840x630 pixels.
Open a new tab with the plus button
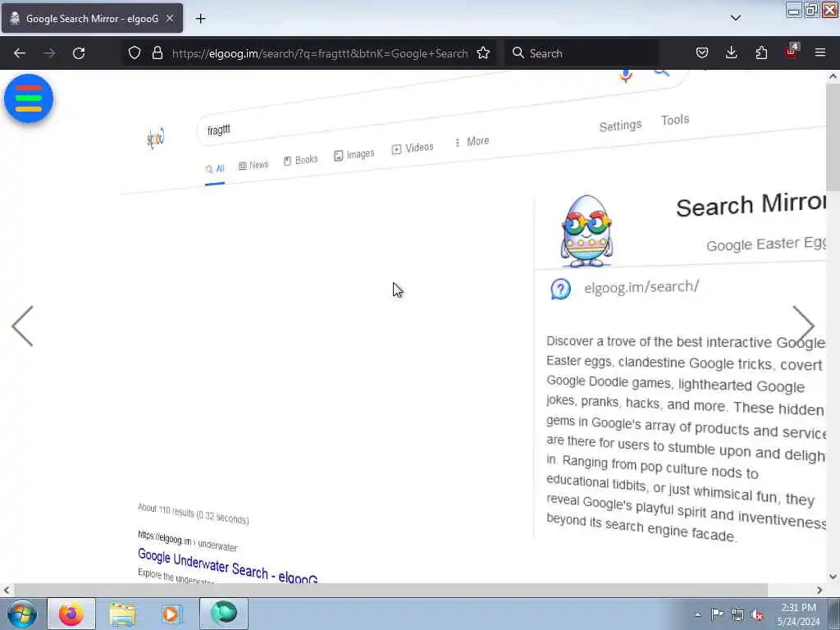pos(200,19)
